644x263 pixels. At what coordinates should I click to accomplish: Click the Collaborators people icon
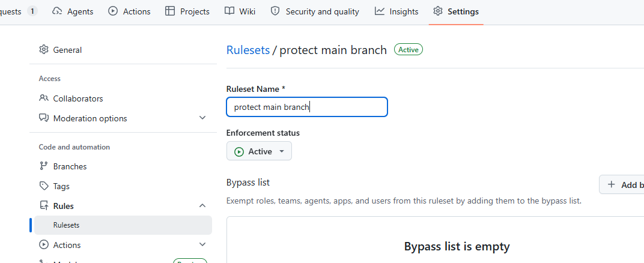click(43, 98)
